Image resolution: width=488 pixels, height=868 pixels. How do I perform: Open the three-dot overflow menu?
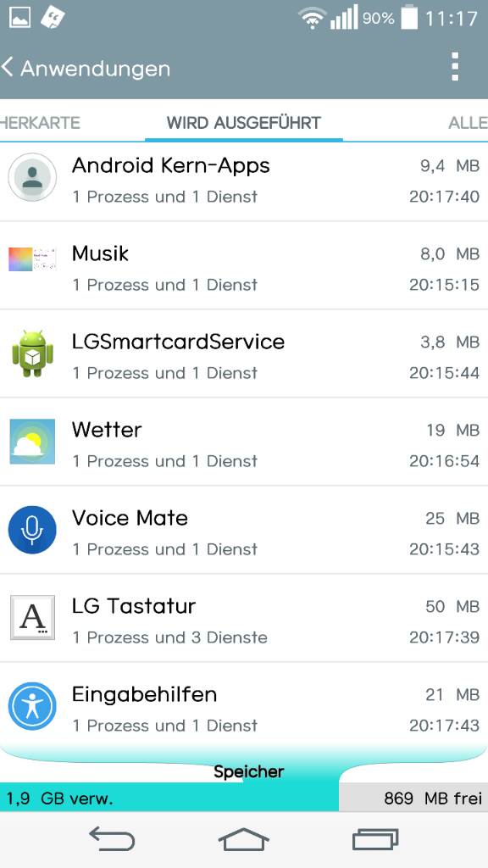pyautogui.click(x=455, y=67)
